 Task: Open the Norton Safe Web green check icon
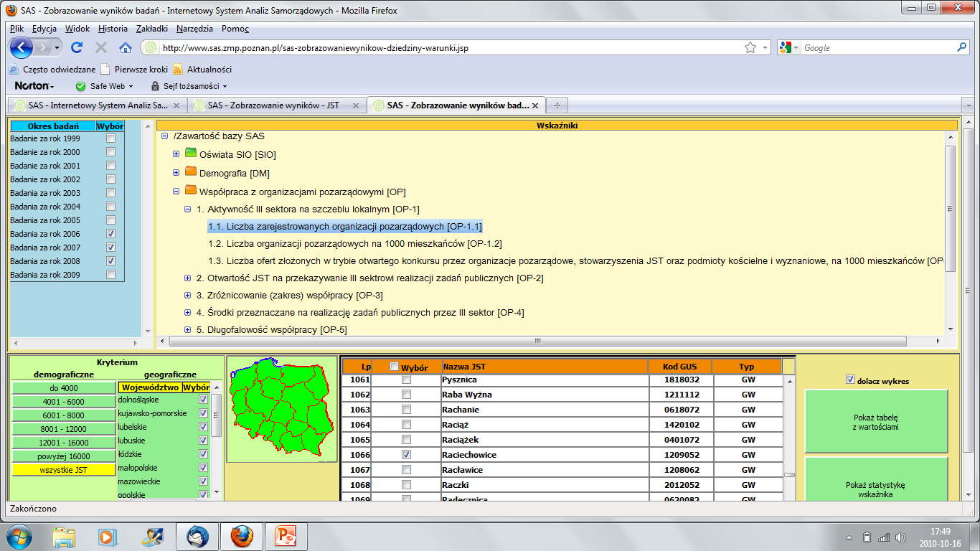click(x=80, y=86)
